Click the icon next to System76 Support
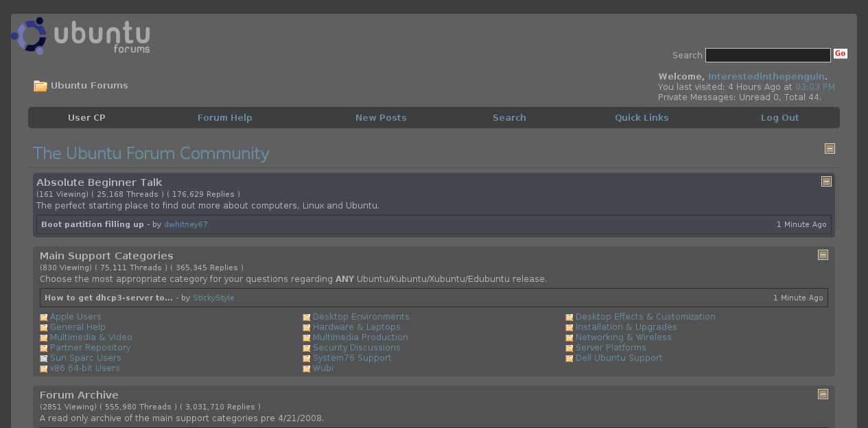868x428 pixels. [307, 359]
